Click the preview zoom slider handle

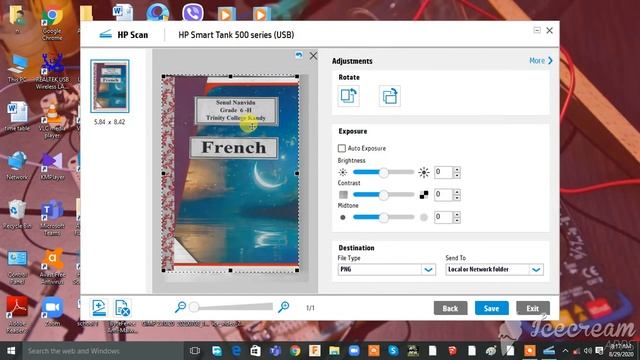point(194,307)
